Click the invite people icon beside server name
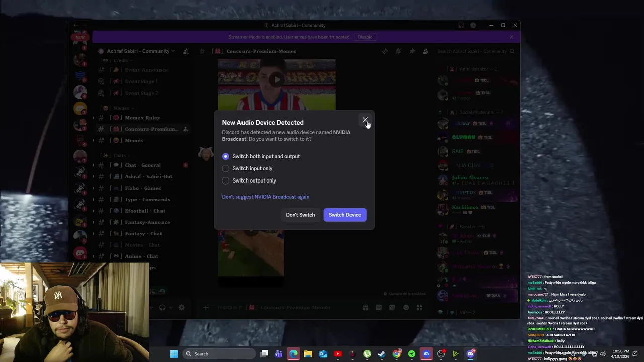This screenshot has height=362, width=644. [x=186, y=51]
